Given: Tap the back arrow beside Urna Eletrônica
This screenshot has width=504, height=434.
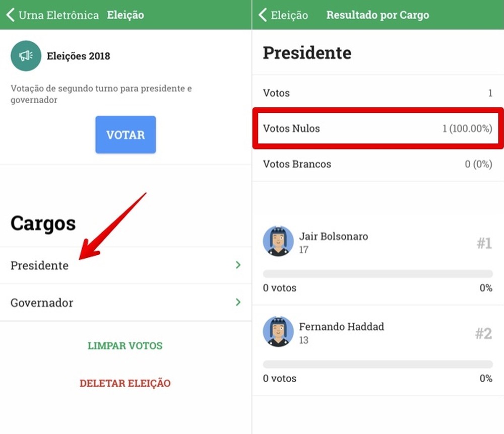Looking at the screenshot, I should tap(10, 15).
